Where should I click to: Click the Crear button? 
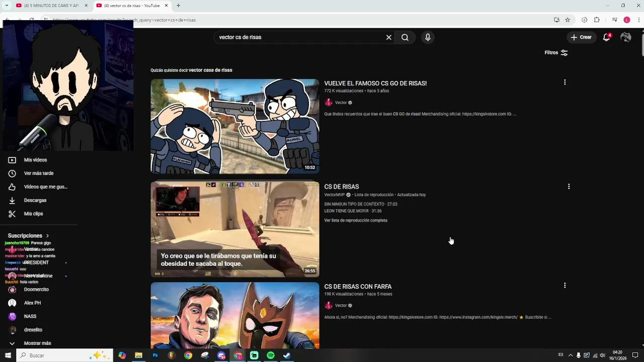point(581,37)
